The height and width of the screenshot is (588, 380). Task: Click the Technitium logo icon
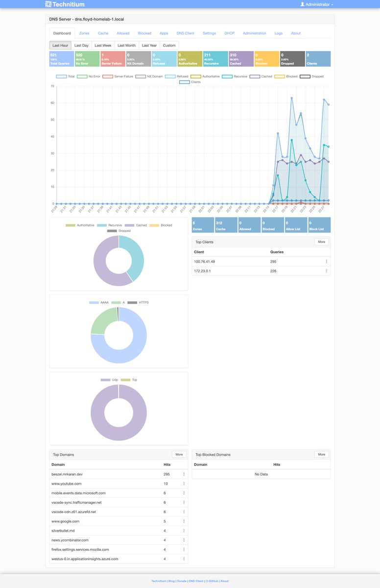(x=48, y=4)
